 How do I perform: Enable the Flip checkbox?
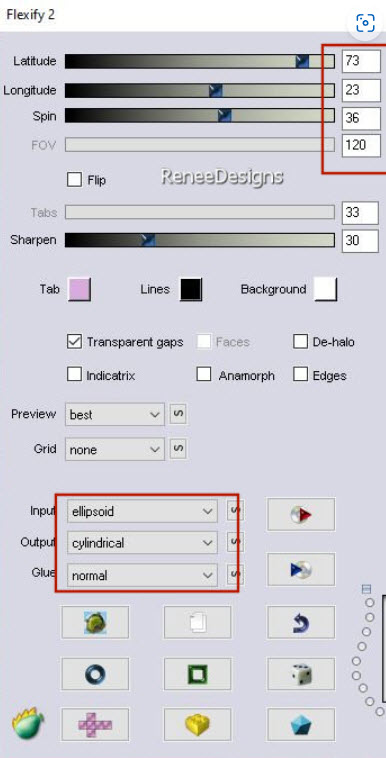(x=74, y=180)
